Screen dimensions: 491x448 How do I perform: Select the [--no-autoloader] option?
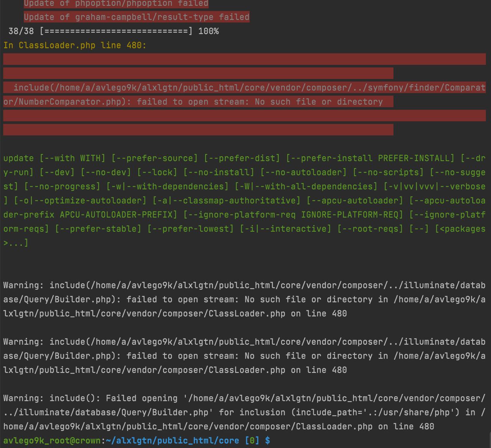pyautogui.click(x=303, y=172)
